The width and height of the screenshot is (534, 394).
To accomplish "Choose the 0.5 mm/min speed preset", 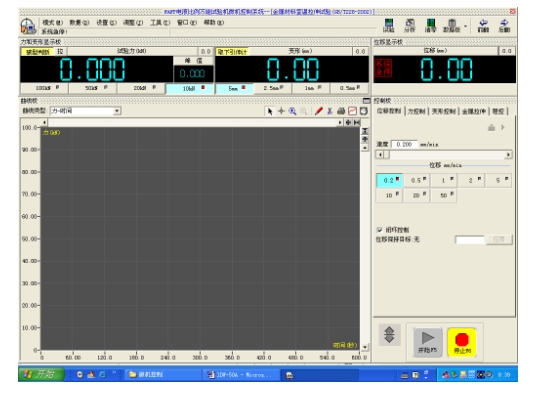I will [x=417, y=180].
